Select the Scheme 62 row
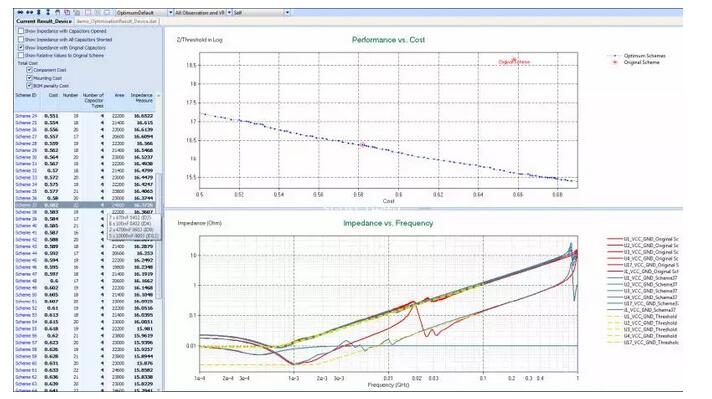 coord(85,377)
